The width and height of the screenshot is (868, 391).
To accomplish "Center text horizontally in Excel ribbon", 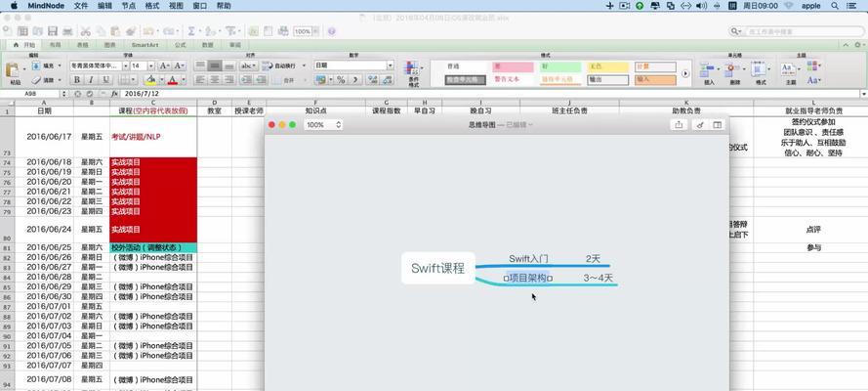I will pos(214,80).
